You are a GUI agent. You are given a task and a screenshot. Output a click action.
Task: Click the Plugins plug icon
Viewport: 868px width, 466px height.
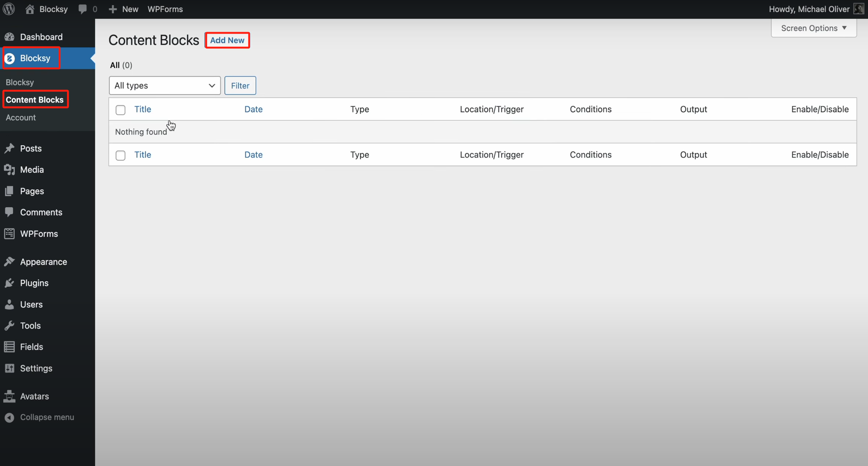pos(9,283)
